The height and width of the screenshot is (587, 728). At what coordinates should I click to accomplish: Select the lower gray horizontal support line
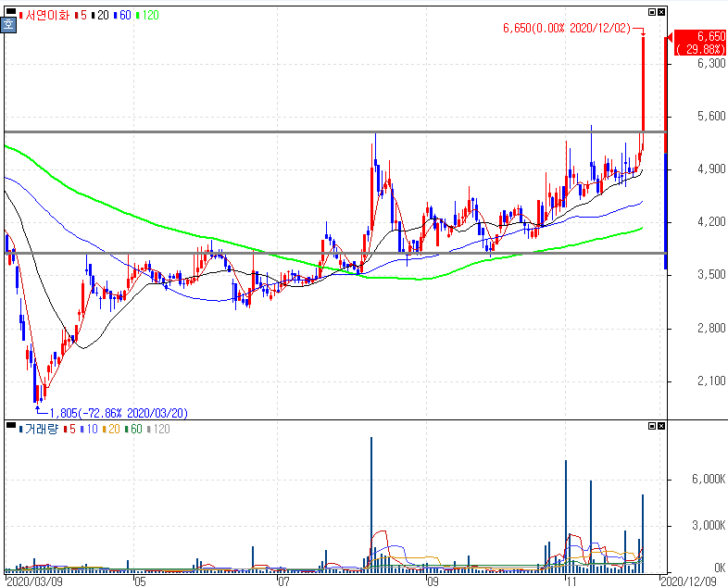point(335,254)
